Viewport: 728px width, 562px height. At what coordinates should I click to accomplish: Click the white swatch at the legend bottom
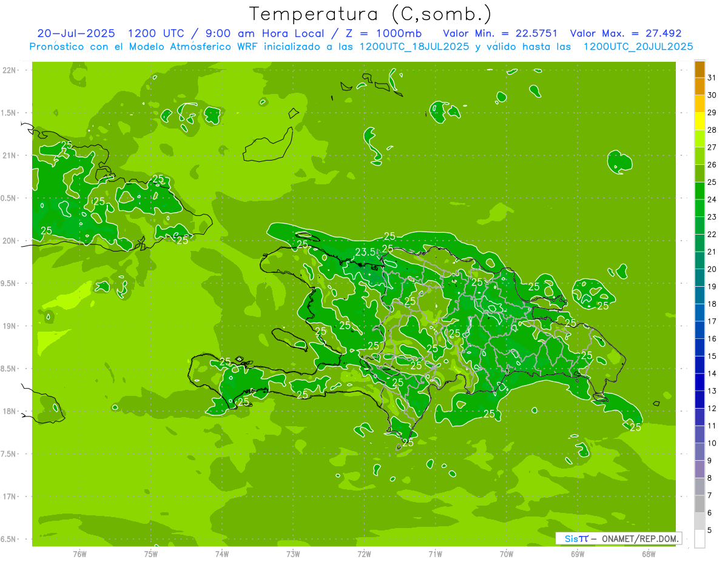pos(699,538)
